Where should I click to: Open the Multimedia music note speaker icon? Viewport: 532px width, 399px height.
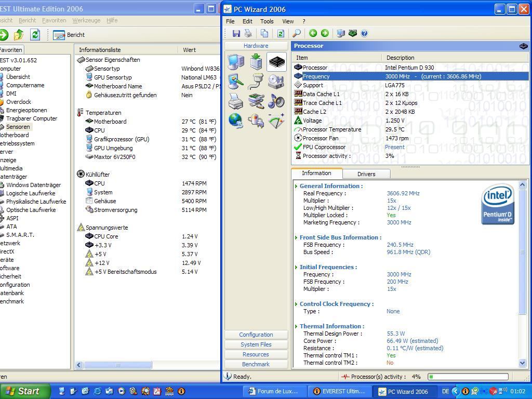point(276,101)
